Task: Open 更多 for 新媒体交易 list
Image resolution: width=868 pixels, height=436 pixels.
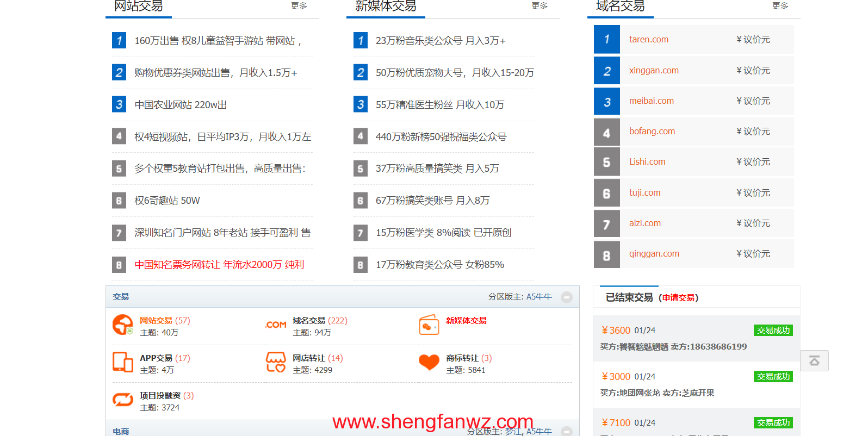Action: coord(540,5)
